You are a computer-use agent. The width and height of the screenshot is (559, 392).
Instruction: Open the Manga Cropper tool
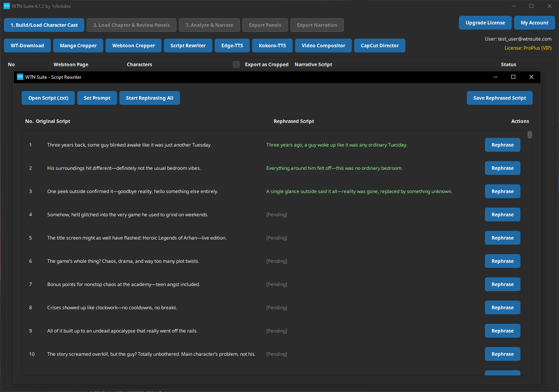[x=78, y=45]
